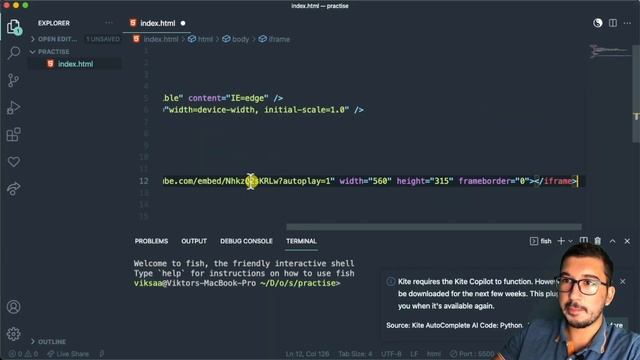The height and width of the screenshot is (360, 640).
Task: Switch to the Problems tab
Action: click(x=151, y=241)
